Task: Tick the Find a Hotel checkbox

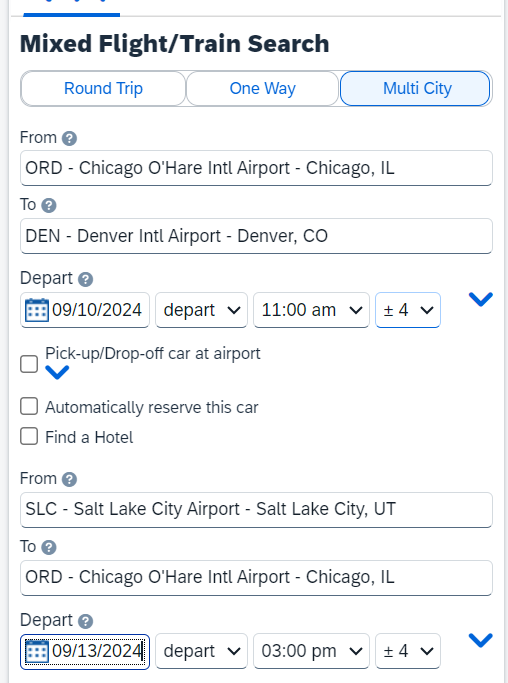Action: click(29, 436)
